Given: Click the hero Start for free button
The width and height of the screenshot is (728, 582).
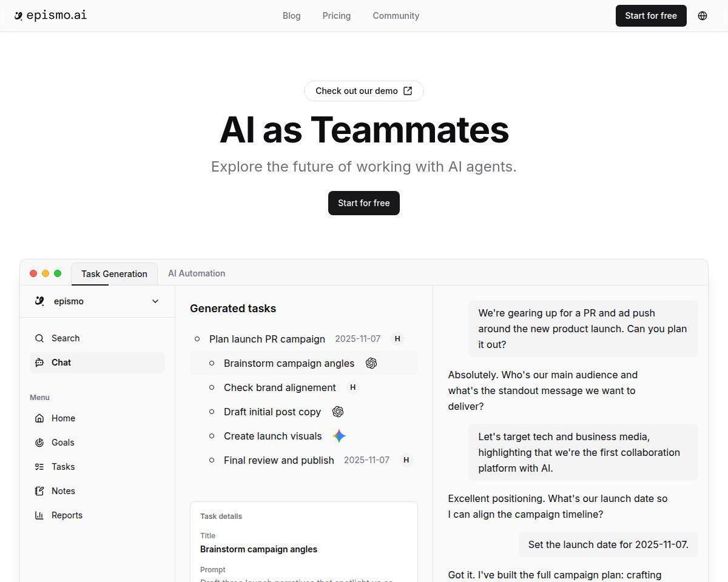Looking at the screenshot, I should 364,203.
